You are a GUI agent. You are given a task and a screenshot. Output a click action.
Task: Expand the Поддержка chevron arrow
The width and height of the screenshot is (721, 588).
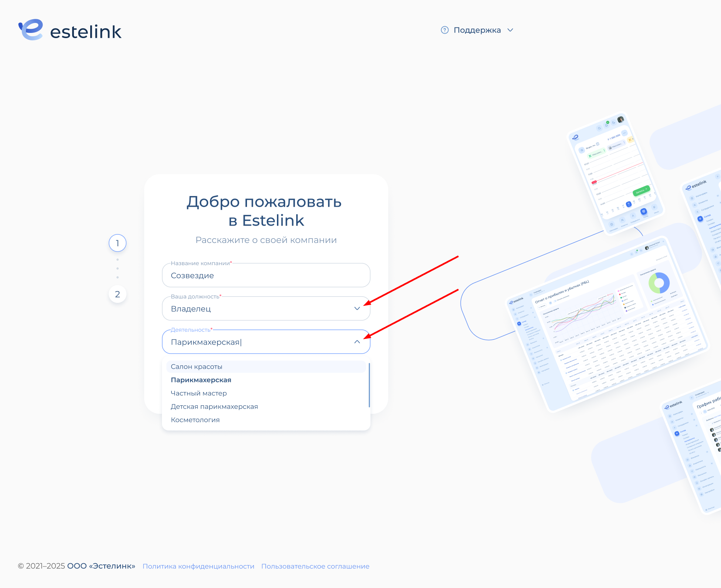click(x=510, y=30)
